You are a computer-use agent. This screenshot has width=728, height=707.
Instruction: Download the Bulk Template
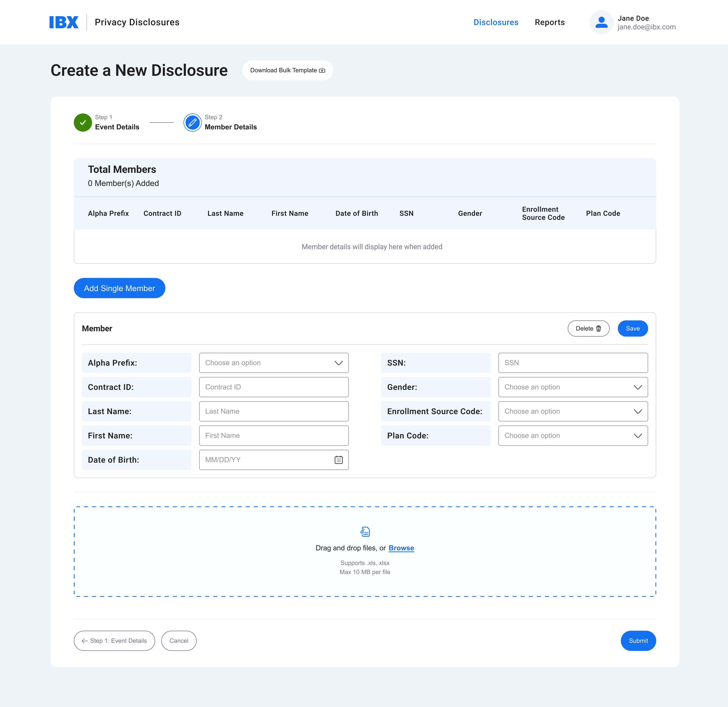(x=287, y=70)
